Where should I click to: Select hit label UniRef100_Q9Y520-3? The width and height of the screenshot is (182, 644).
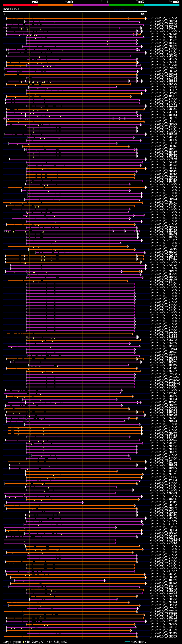point(165,377)
